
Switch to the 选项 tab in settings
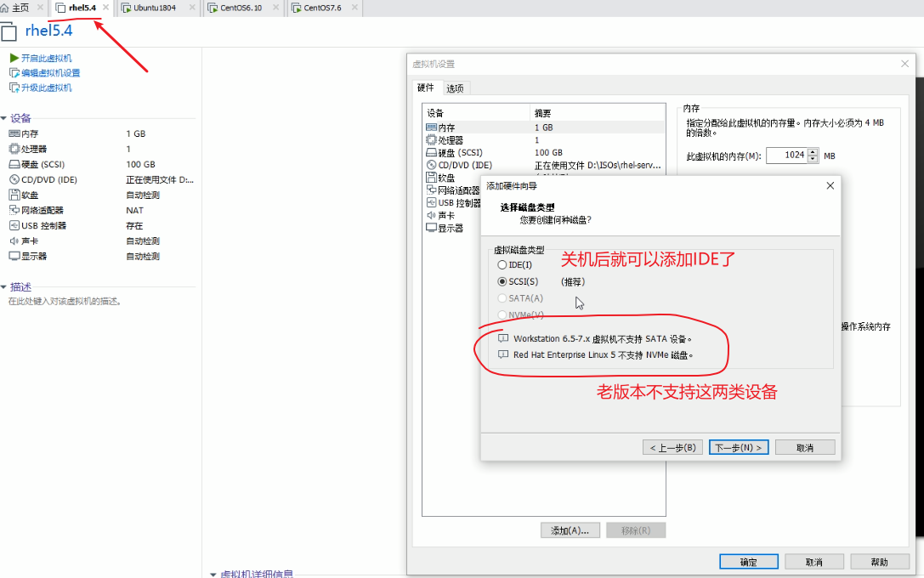pos(453,88)
